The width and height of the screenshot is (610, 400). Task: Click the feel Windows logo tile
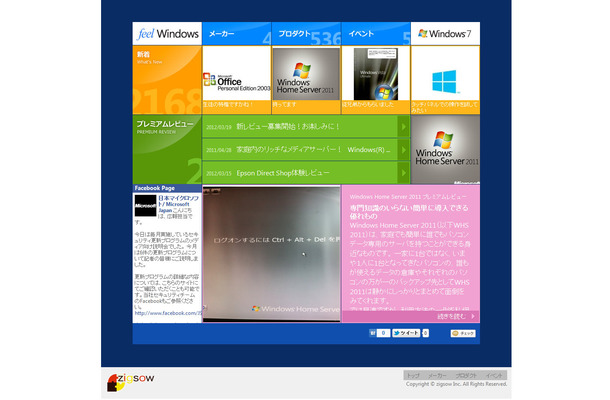click(167, 33)
